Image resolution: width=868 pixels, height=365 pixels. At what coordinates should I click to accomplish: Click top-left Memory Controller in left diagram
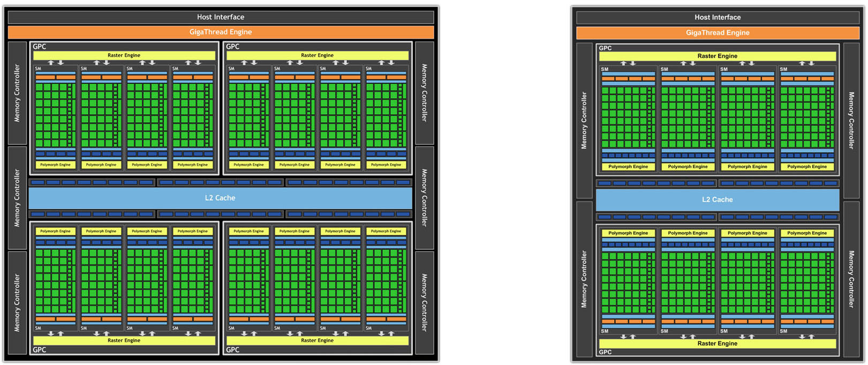tap(17, 93)
